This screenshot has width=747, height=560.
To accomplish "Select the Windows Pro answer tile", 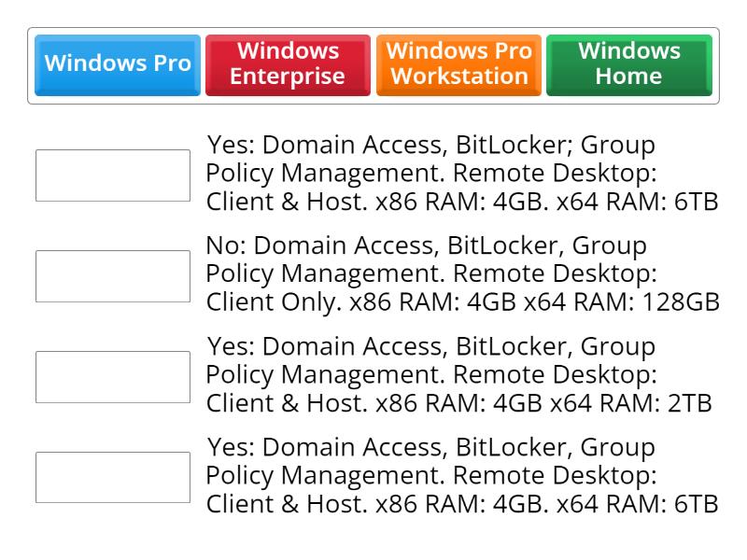I will click(x=117, y=64).
